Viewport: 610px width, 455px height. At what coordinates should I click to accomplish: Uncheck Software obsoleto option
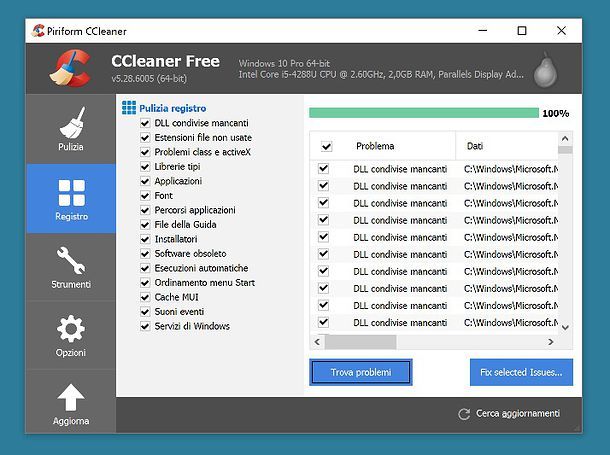(x=145, y=254)
